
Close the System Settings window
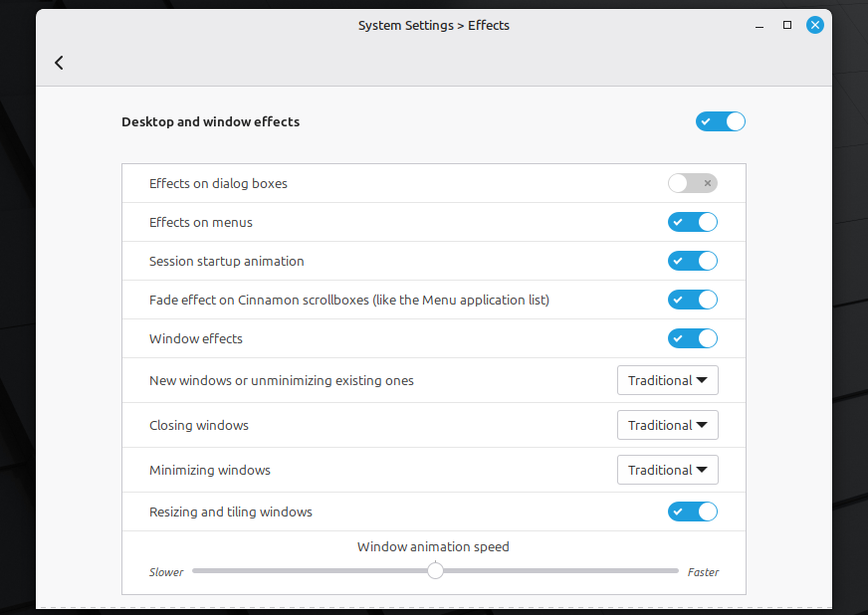pos(815,25)
